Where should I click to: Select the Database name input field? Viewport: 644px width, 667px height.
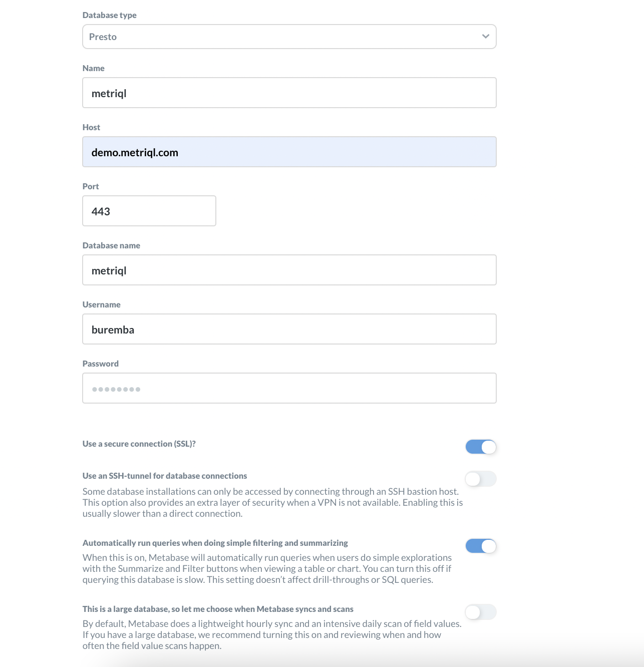pyautogui.click(x=289, y=270)
